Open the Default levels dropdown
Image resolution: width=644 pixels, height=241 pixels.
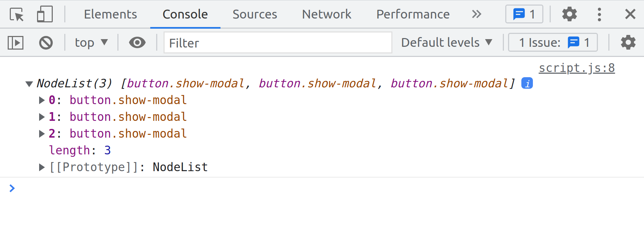tap(447, 42)
